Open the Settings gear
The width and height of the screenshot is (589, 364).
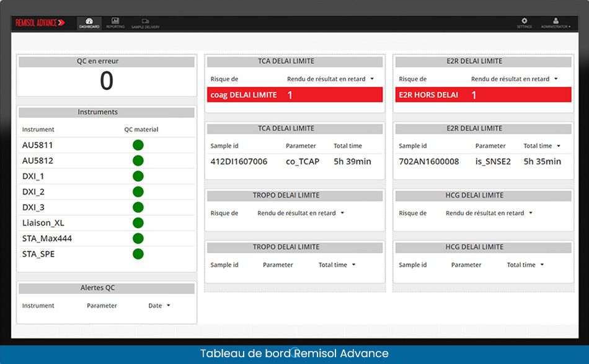(524, 23)
